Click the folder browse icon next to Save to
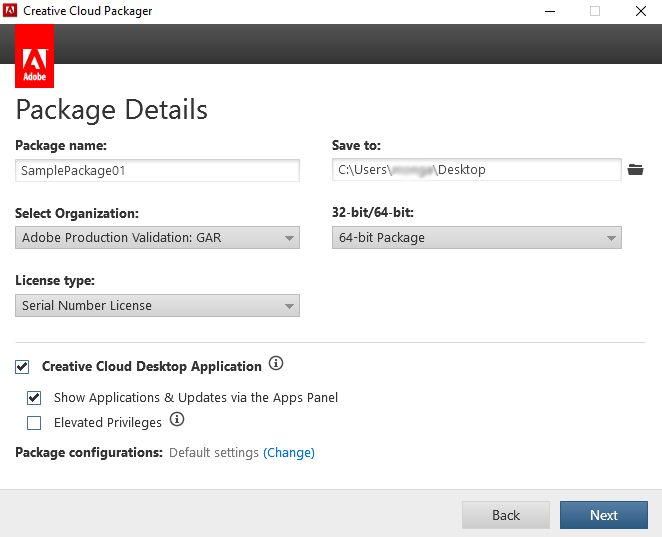Image resolution: width=662 pixels, height=537 pixels. point(635,170)
